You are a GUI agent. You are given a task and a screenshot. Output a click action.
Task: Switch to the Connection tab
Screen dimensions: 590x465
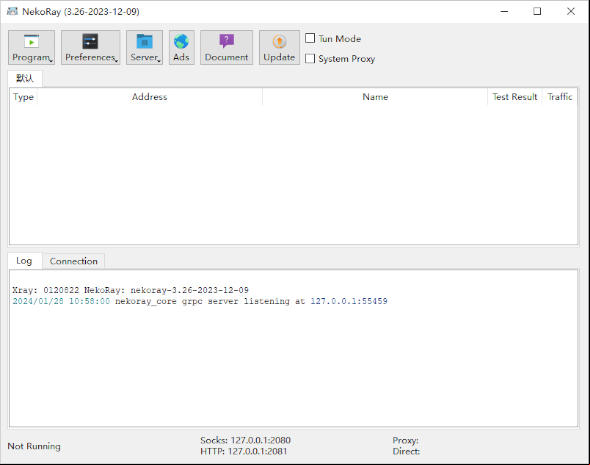coord(73,261)
